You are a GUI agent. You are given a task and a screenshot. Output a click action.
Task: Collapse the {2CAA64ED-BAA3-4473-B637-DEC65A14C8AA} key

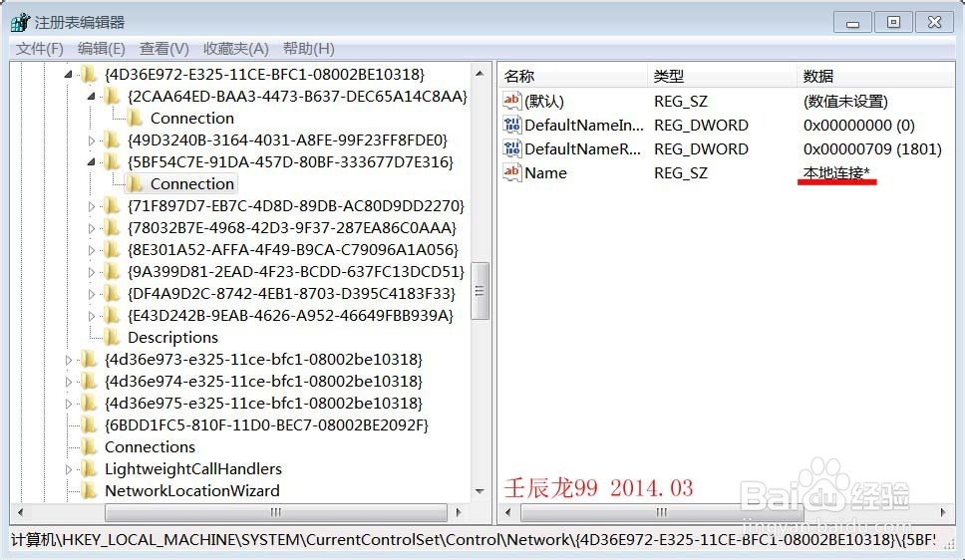coord(91,96)
